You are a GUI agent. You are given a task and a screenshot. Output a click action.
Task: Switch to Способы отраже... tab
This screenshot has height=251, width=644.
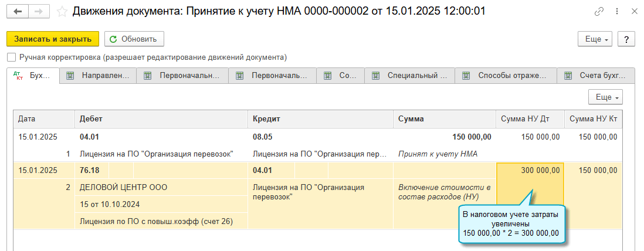pyautogui.click(x=508, y=76)
